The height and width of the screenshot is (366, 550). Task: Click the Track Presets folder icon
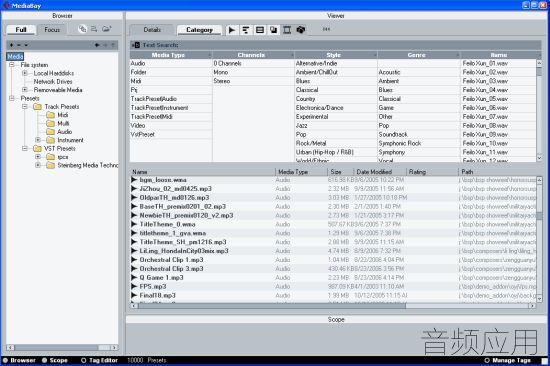(x=37, y=107)
